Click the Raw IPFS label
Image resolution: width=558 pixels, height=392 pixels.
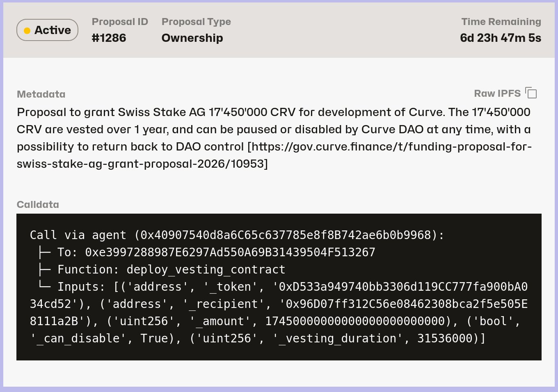[498, 93]
